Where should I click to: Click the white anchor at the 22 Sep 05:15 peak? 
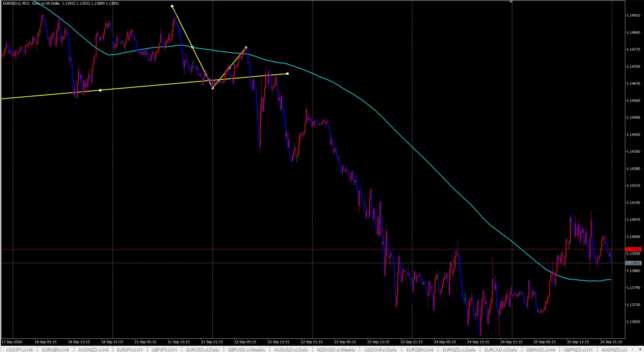[246, 48]
